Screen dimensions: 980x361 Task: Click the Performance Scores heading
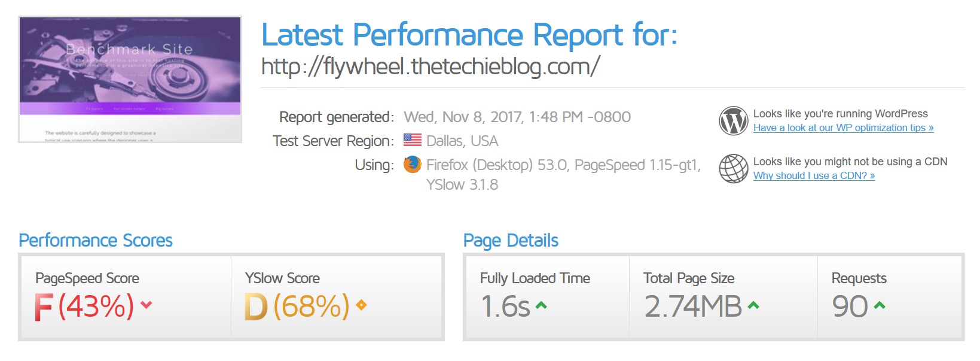click(x=96, y=241)
